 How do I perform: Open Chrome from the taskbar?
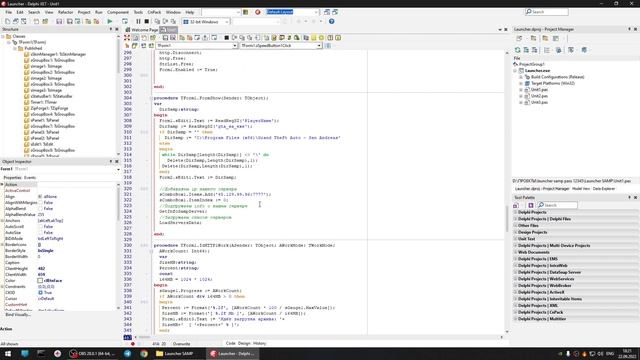coord(144,353)
